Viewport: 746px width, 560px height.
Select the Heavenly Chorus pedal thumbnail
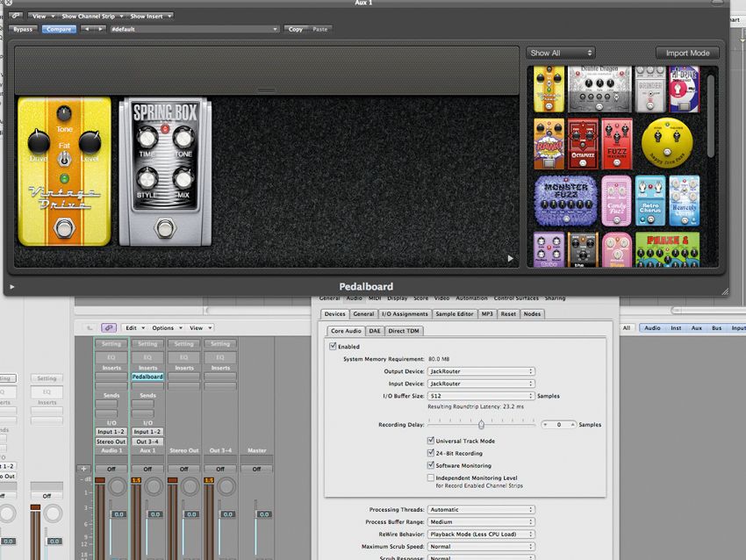[685, 201]
